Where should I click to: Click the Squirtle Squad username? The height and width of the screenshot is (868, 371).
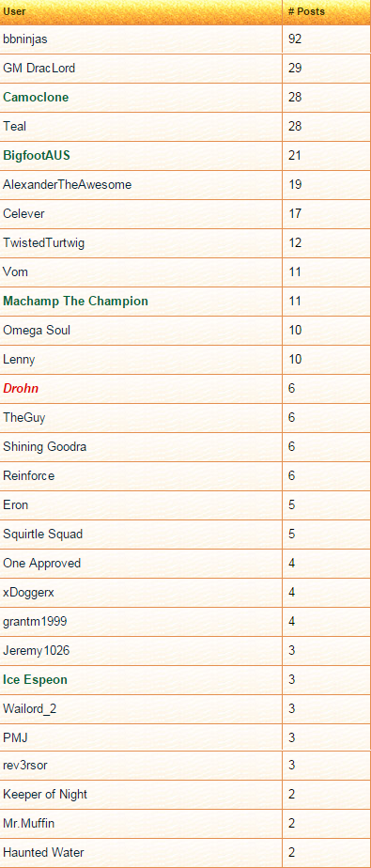click(42, 535)
